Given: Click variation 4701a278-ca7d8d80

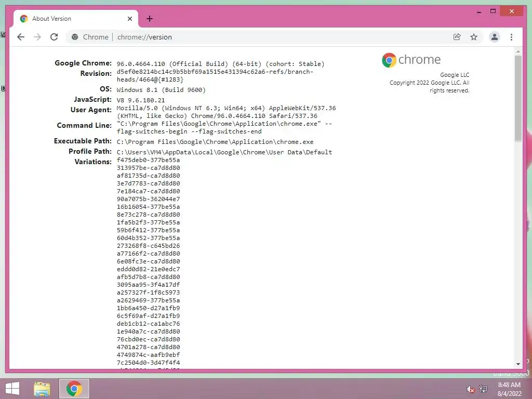Looking at the screenshot, I should (x=148, y=348).
